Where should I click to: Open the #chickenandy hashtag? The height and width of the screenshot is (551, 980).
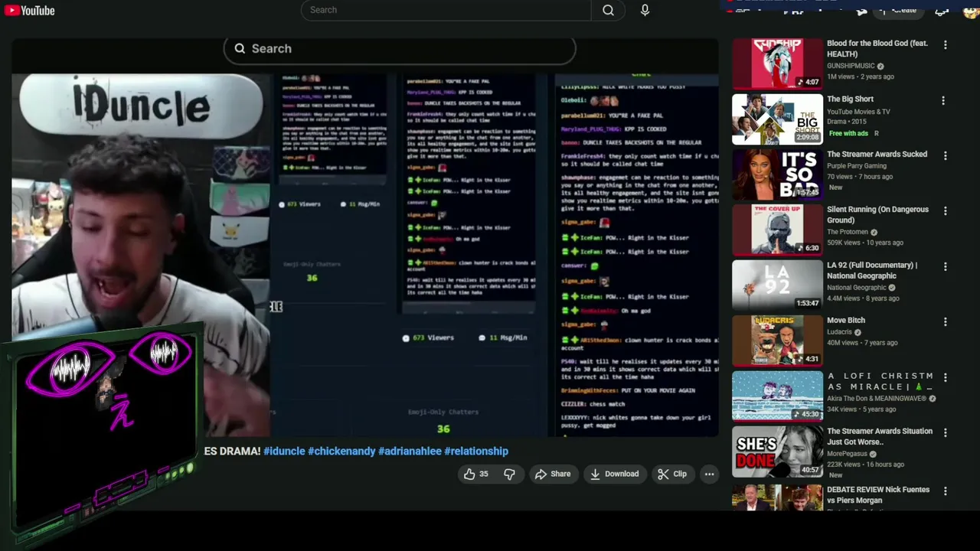point(341,451)
